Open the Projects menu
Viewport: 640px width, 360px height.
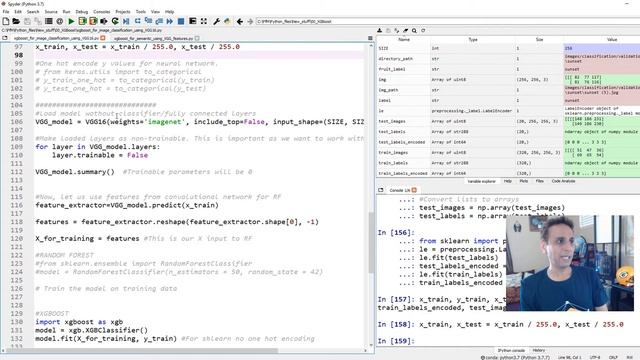click(x=123, y=12)
